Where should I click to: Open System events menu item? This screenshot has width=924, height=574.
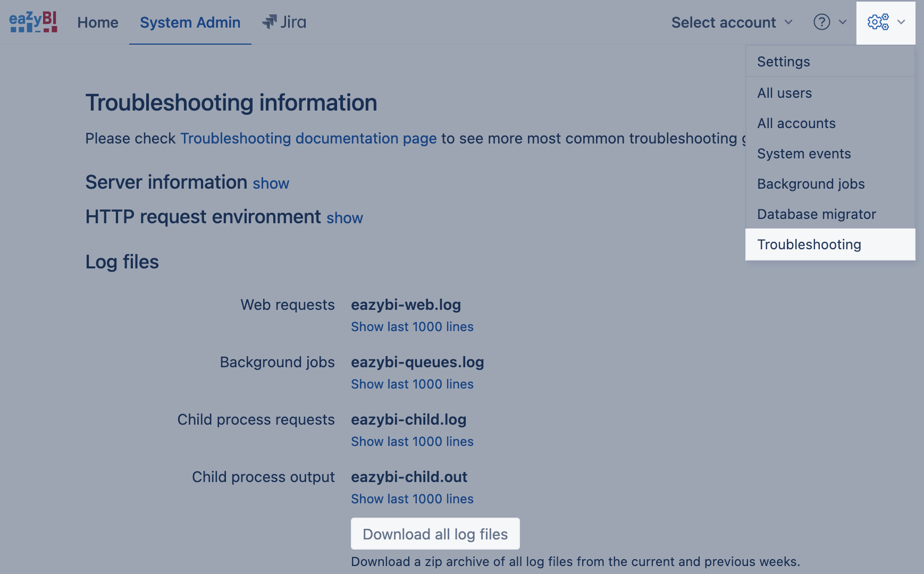point(804,154)
